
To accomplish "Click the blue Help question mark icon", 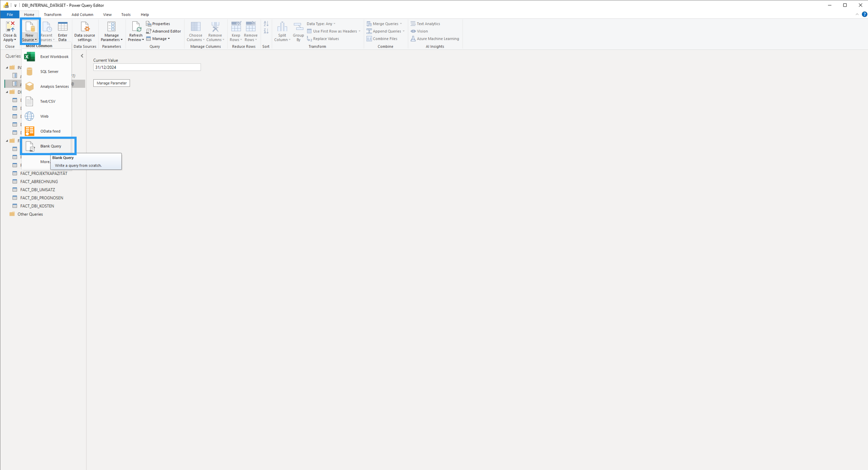I will [x=864, y=14].
